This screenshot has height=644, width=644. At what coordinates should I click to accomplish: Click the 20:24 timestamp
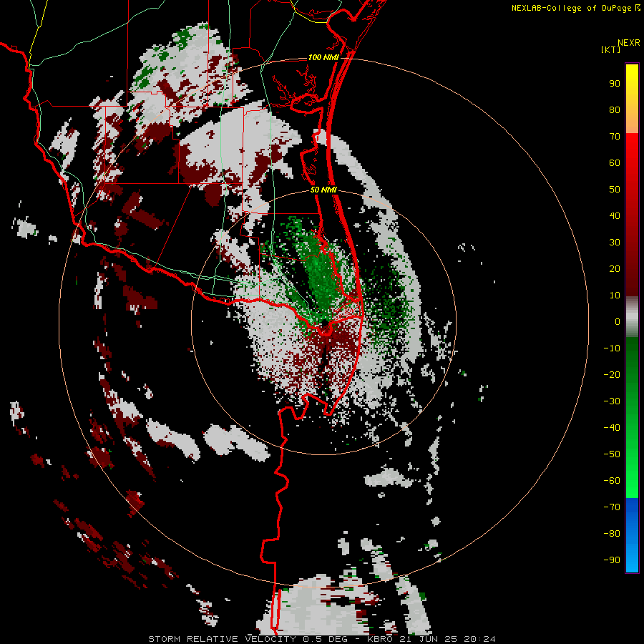click(x=479, y=639)
